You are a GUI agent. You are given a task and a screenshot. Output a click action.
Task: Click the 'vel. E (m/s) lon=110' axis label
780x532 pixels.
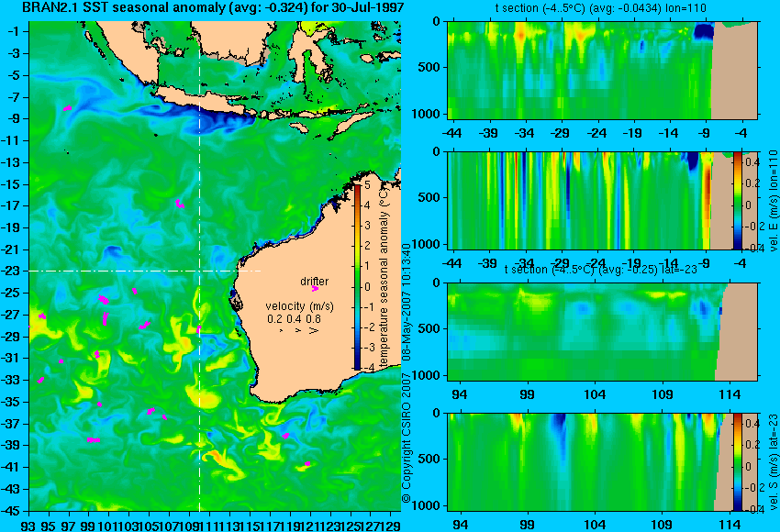(x=773, y=200)
